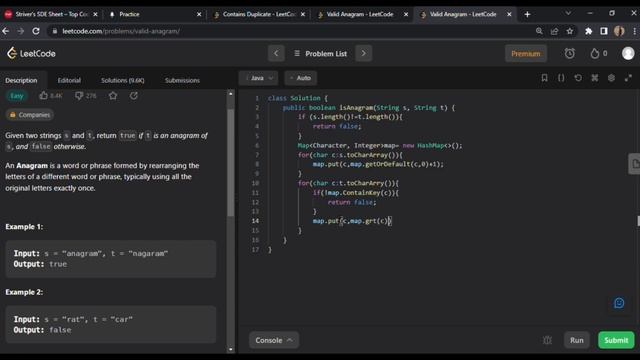Click code line 14 in editor
640x360 pixels.
pos(352,221)
